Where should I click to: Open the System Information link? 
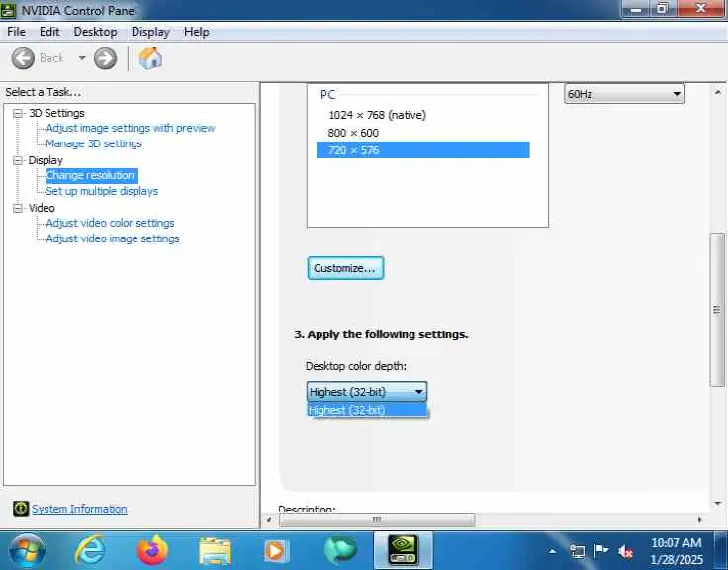click(x=79, y=509)
